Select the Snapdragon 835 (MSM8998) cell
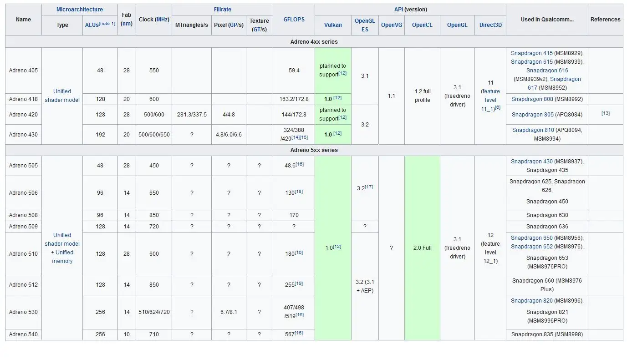Viewport: 627px width, 364px height. 547,334
